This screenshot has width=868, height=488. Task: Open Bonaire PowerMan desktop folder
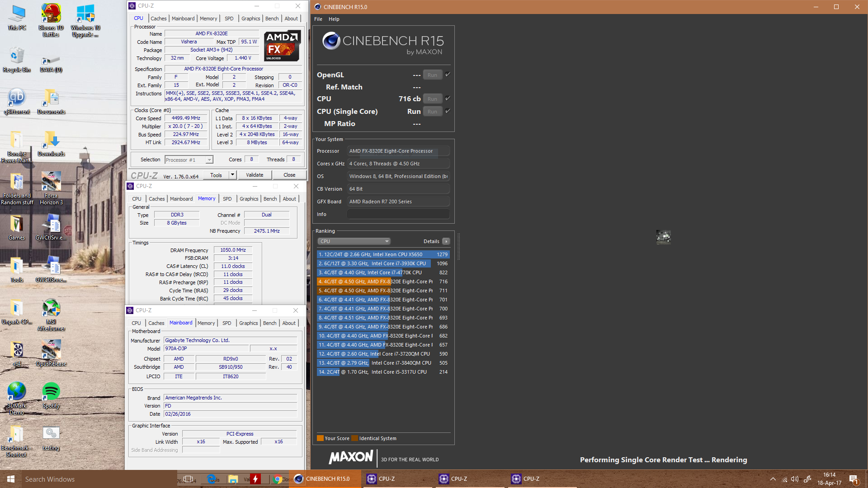[17, 146]
